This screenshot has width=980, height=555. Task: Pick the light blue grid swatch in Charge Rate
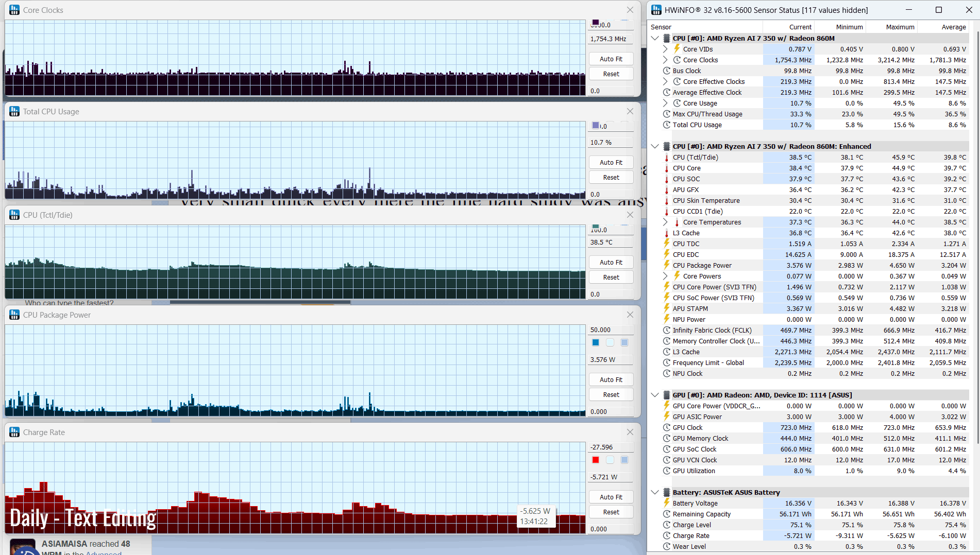624,460
